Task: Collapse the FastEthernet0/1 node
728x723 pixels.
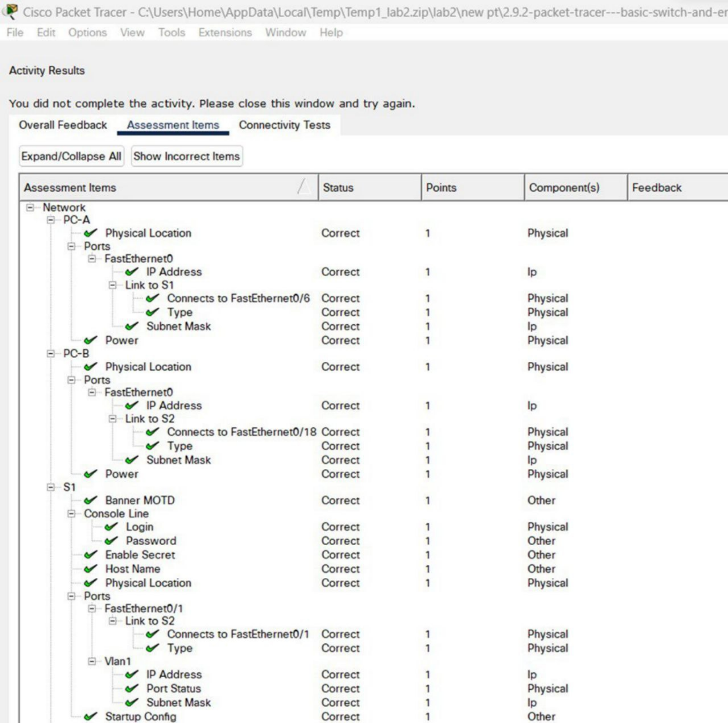Action: point(92,609)
